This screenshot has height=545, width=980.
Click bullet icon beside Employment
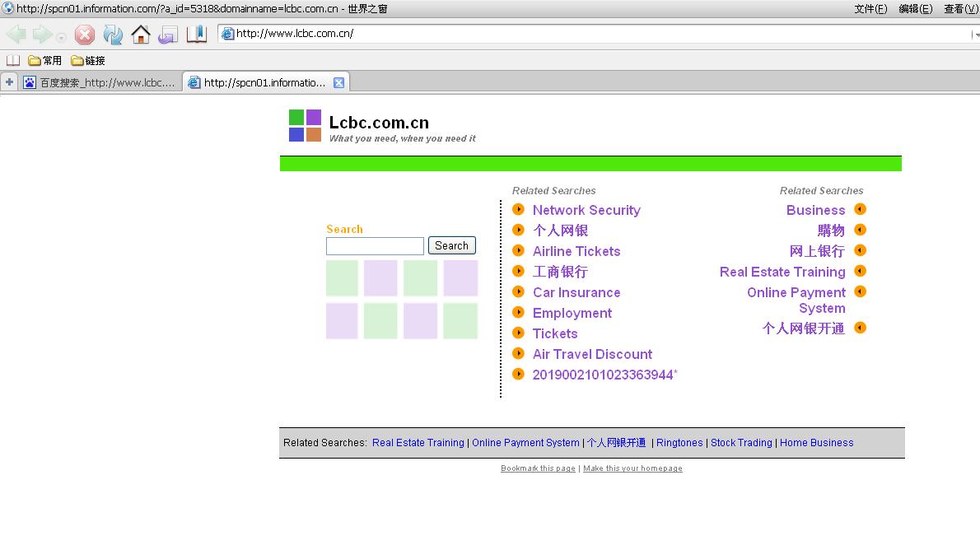[518, 312]
